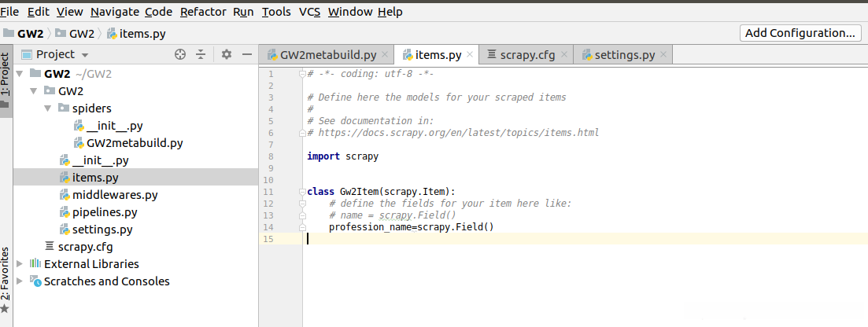Click the Python icon on settings.py tab
This screenshot has width=868, height=327.
(587, 55)
